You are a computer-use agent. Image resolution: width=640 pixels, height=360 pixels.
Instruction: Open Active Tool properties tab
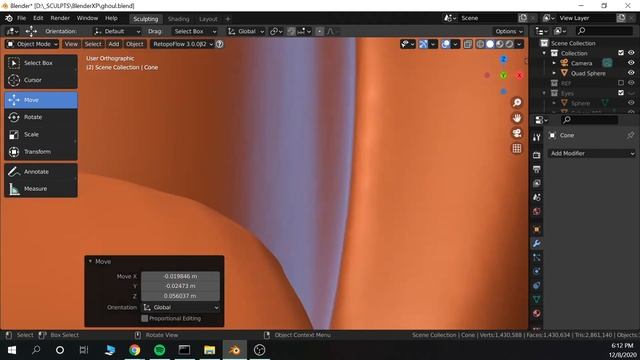[537, 138]
